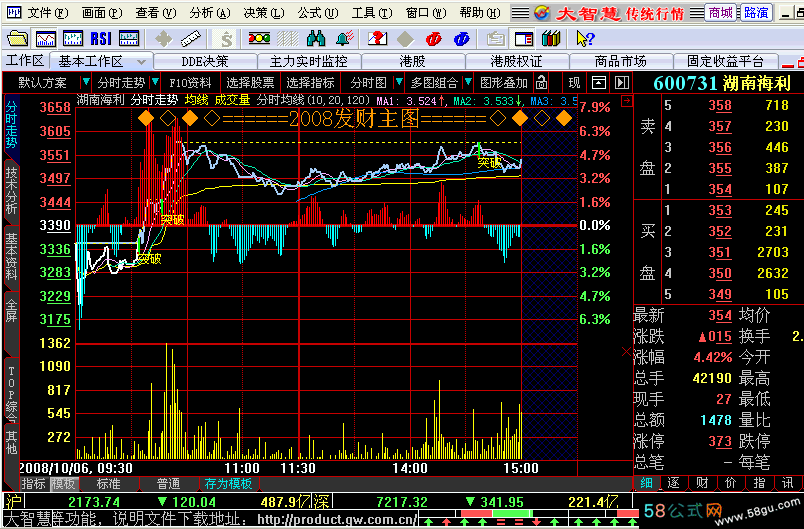Open the traffic light signal icon
804x529 pixels.
tap(259, 38)
